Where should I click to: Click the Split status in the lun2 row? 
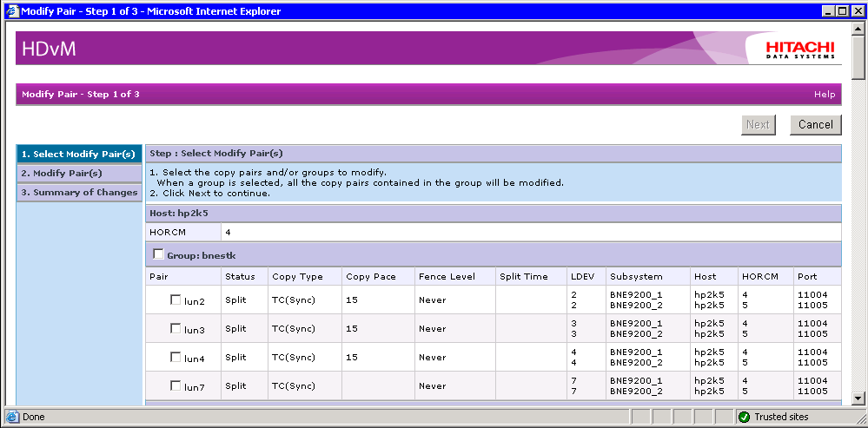[x=235, y=300]
